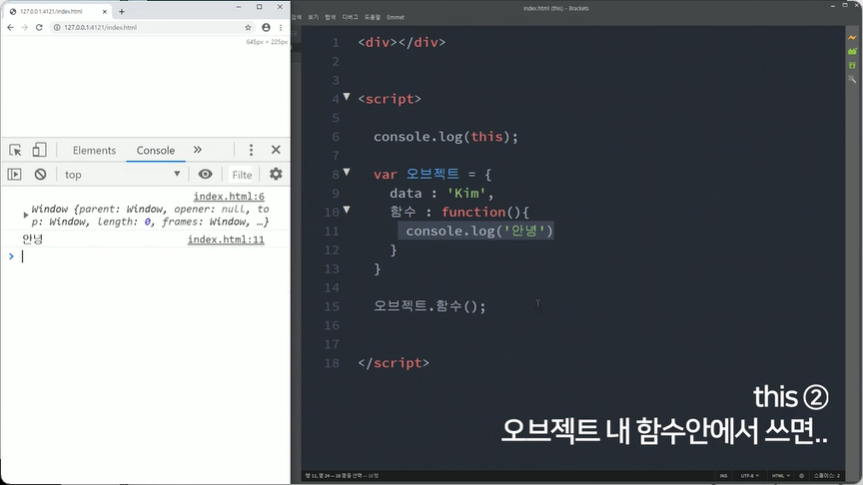
Task: Click the 스페이스 indentation setting
Action: tap(826, 476)
